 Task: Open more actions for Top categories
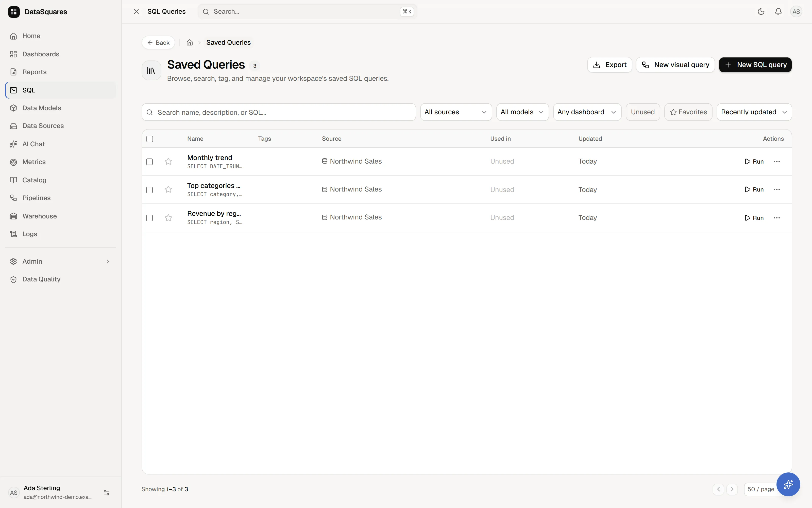777,189
